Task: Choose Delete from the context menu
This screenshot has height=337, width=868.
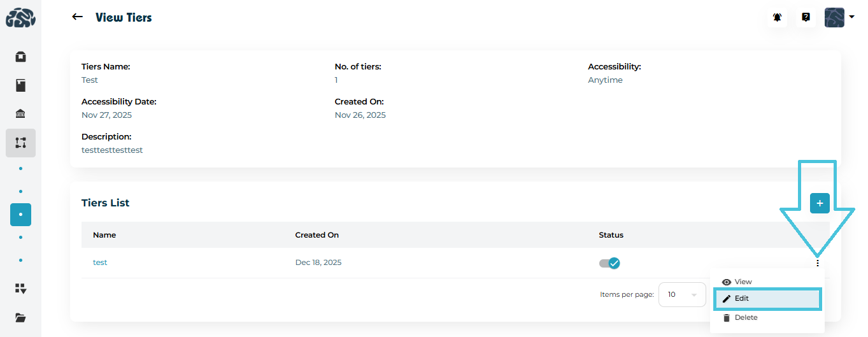Action: 745,317
